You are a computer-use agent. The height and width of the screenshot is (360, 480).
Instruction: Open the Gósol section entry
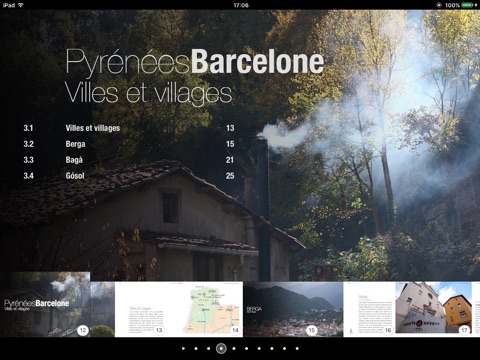[x=129, y=176]
